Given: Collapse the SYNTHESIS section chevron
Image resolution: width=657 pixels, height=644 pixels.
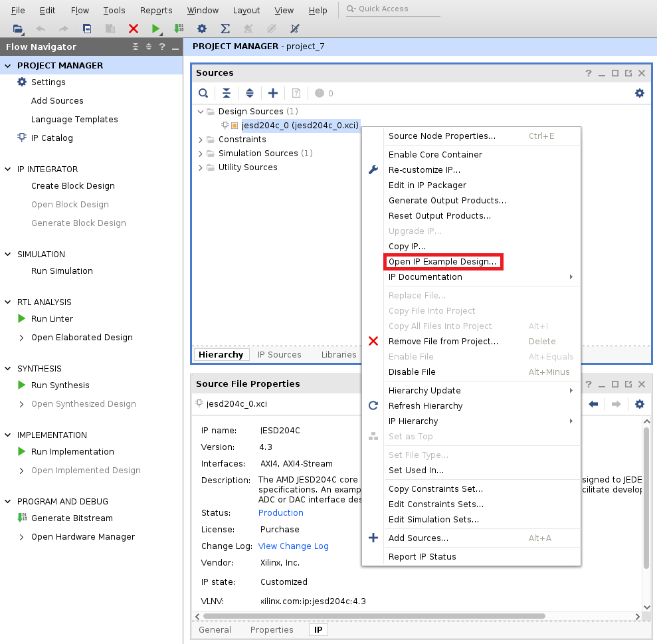Looking at the screenshot, I should [7, 369].
